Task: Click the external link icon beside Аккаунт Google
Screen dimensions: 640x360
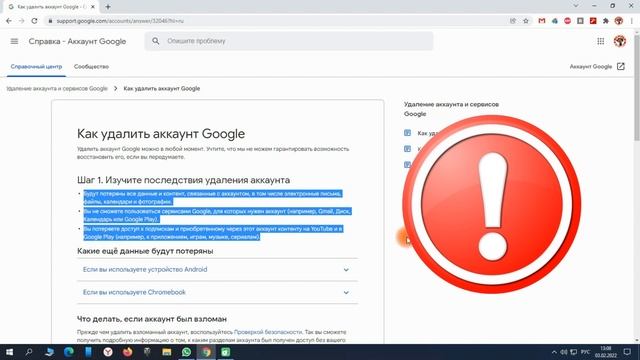Action: [621, 67]
